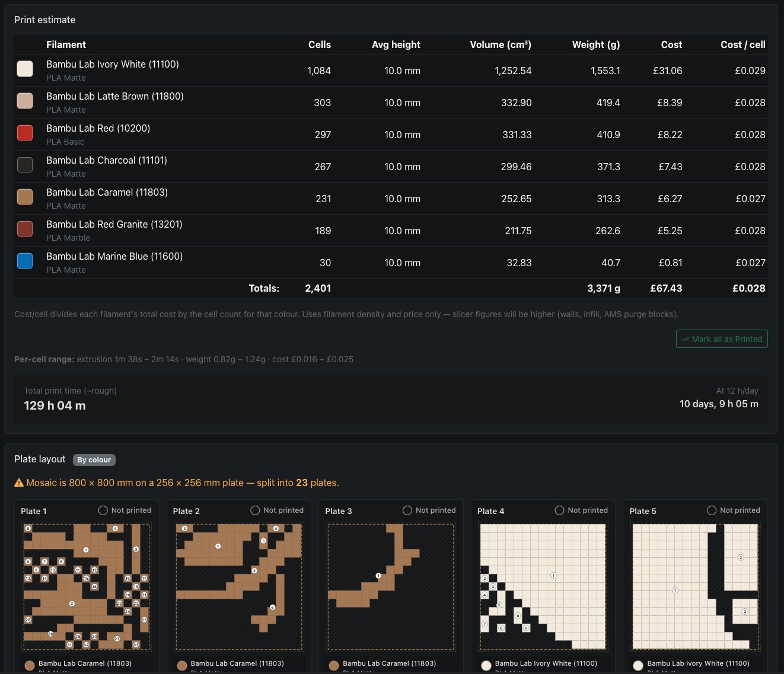Click the Print estimate heading
Viewport: 784px width, 674px height.
45,20
